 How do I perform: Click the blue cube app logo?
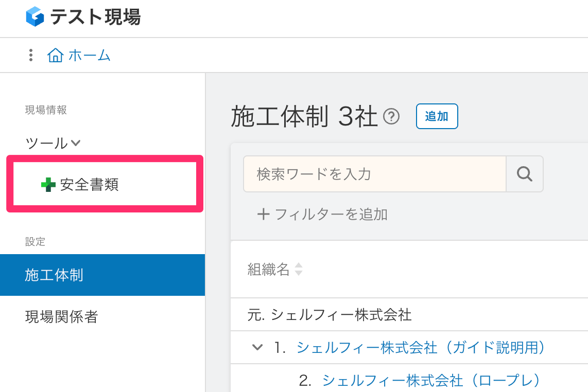[35, 17]
